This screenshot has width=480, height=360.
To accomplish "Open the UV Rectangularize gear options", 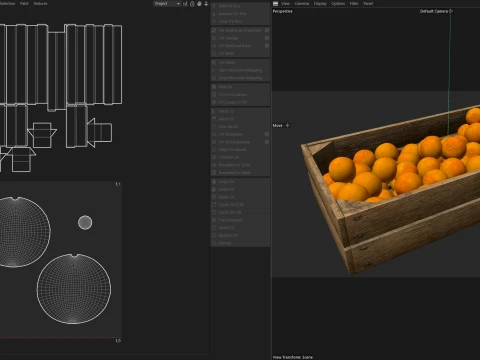I will pos(267,142).
